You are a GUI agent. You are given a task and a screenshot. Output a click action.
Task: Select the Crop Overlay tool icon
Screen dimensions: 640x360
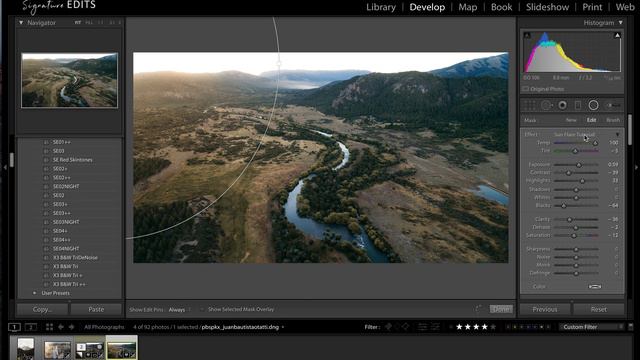pyautogui.click(x=530, y=105)
